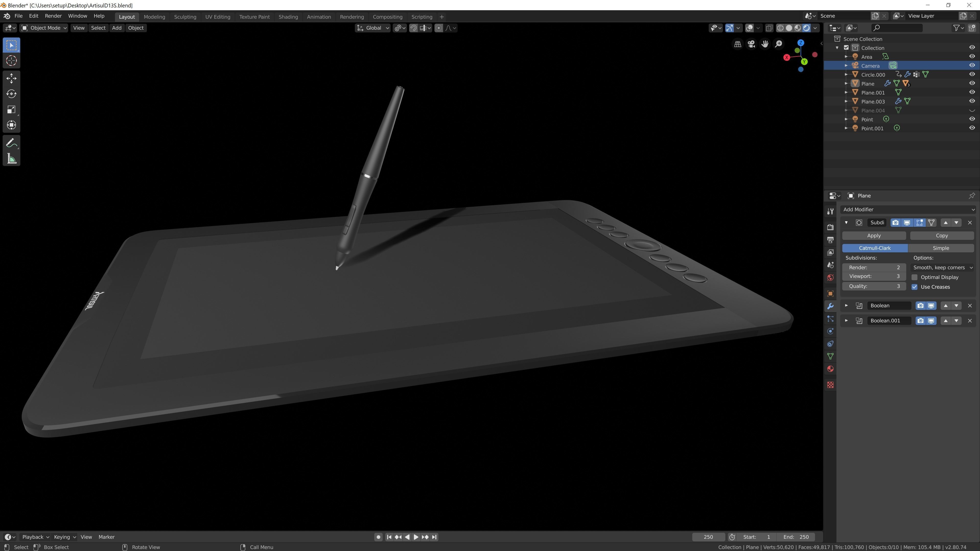Click the zoom view magnifier icon
The image size is (980, 551).
(x=779, y=44)
